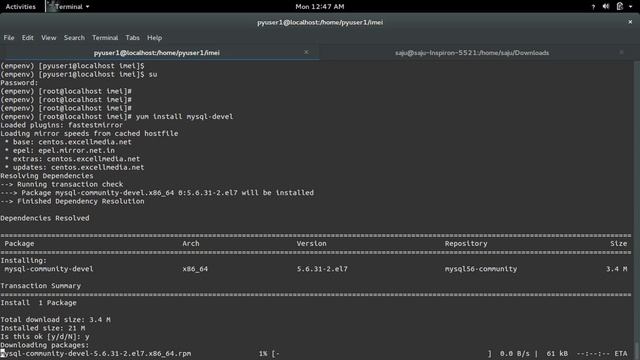Close the saju@saju-Inspiron-5521 tab

[621, 52]
